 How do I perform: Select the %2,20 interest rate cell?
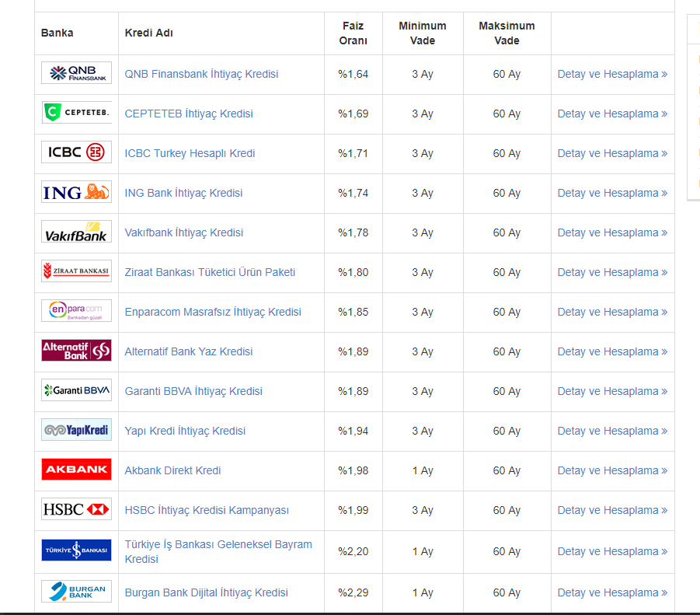353,551
